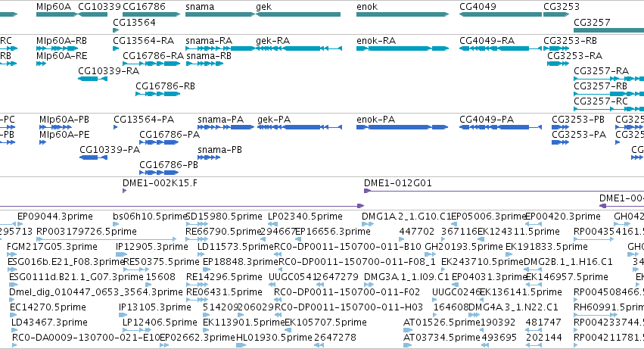Open the CG4049-RA transcript glyph
The width and height of the screenshot is (644, 349).
click(x=501, y=48)
